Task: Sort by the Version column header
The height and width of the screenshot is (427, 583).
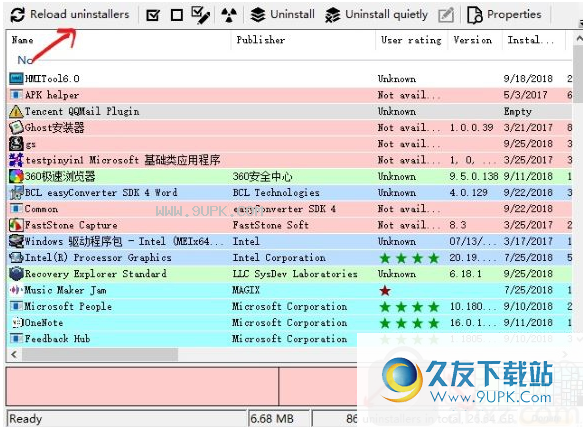Action: [473, 40]
